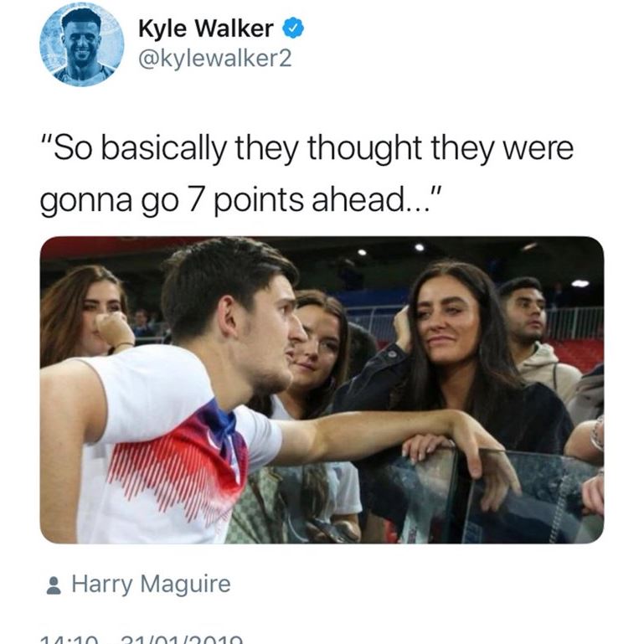Screen dimensions: 644x644
Task: Open Kyle Walker's profile avatar
Action: (x=82, y=44)
